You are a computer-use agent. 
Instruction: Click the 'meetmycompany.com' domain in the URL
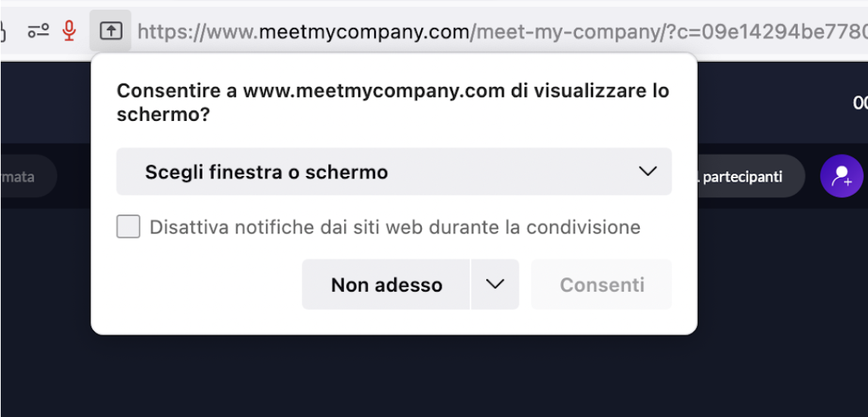tap(364, 31)
